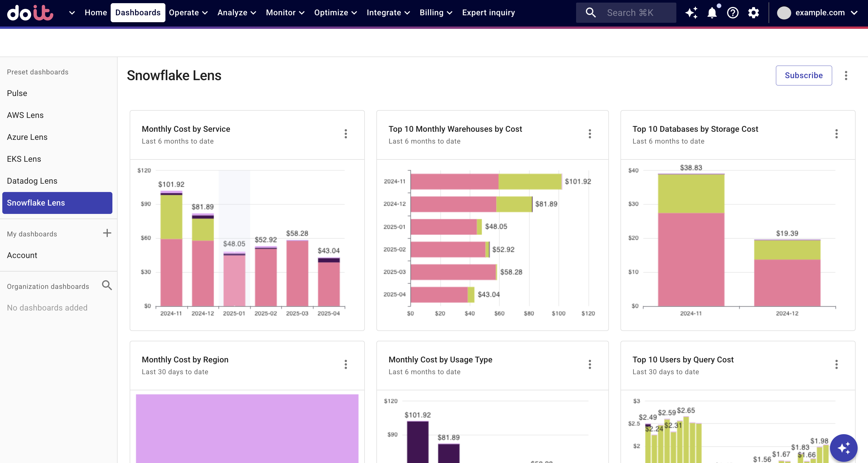Screen dimensions: 868x463
Task: Click the Subscribe button
Action: [x=804, y=76]
